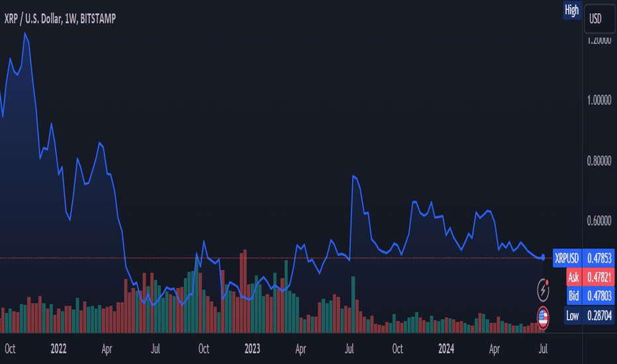Click the 1.00000 price axis value
617x364 pixels.
[599, 100]
